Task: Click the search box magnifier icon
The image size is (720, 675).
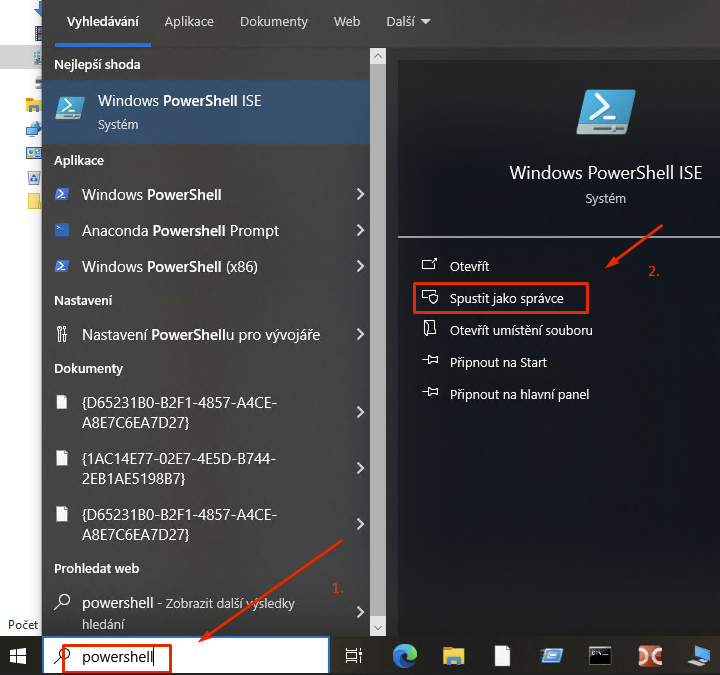Action: 62,656
